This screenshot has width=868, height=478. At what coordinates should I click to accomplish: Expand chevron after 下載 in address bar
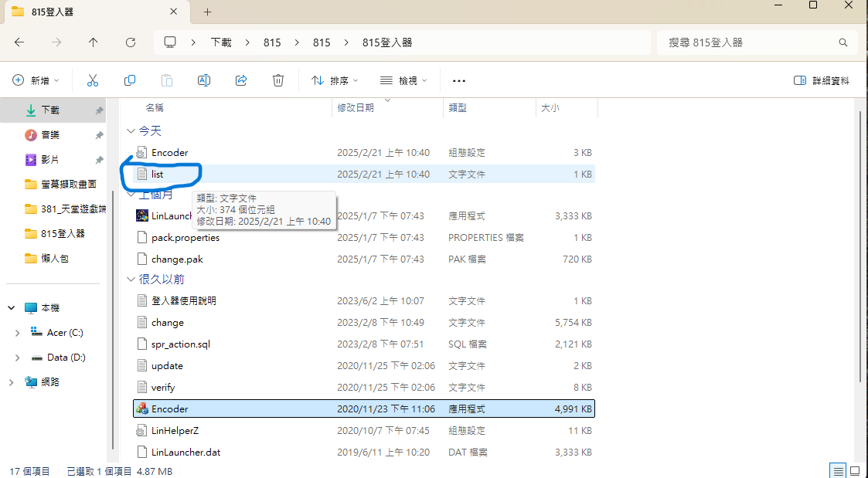point(247,42)
